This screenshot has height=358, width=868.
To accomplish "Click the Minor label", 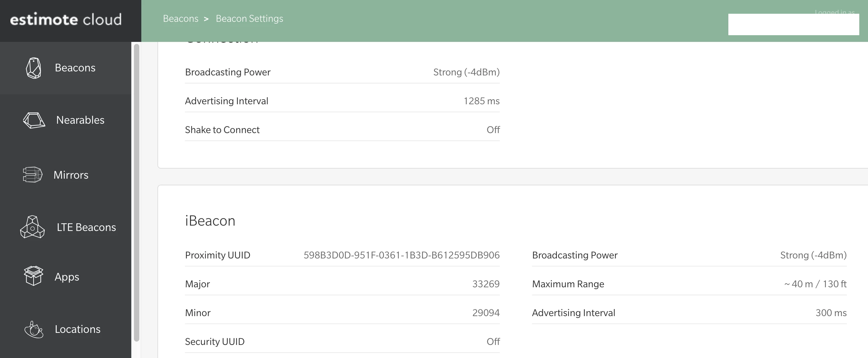I will 198,313.
